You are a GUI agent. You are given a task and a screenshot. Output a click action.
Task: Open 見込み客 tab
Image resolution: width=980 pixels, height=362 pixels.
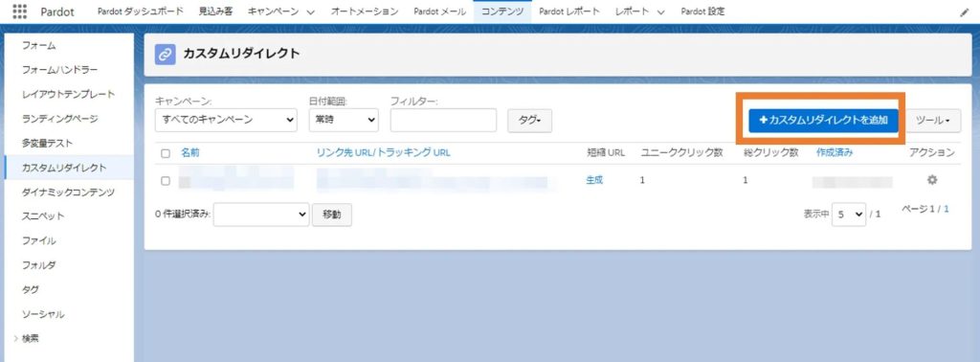click(x=215, y=11)
